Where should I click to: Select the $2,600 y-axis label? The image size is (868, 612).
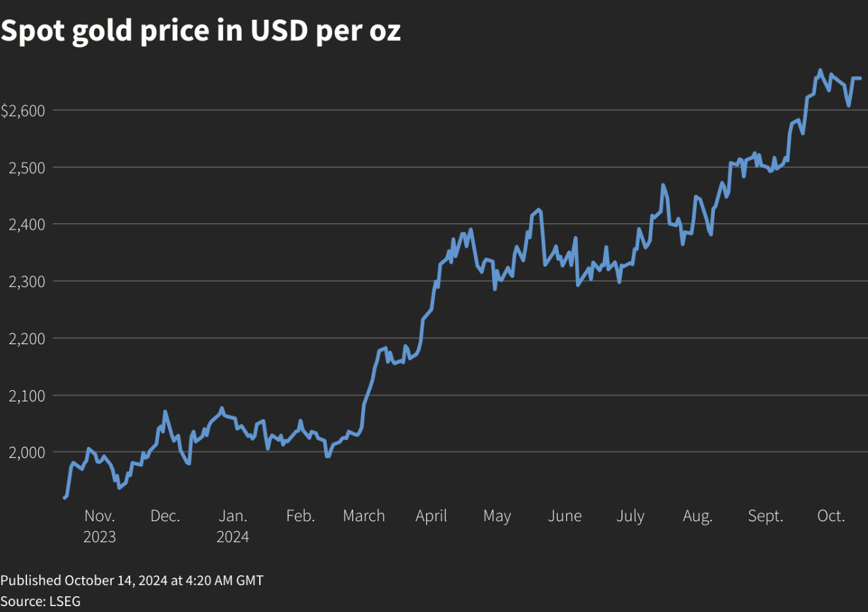click(x=23, y=111)
